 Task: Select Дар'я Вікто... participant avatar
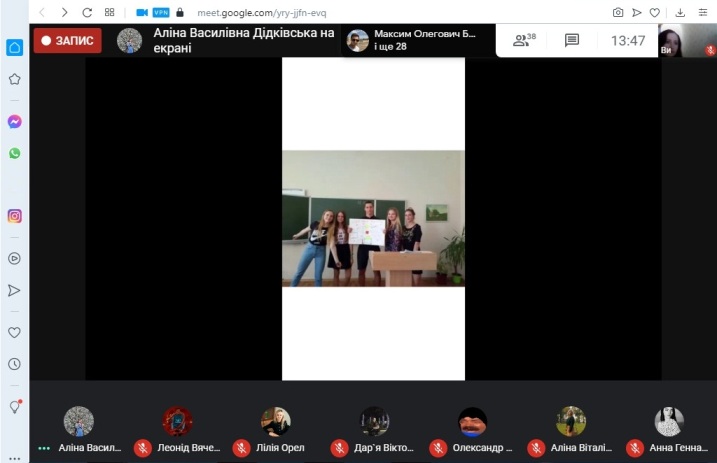click(x=375, y=421)
